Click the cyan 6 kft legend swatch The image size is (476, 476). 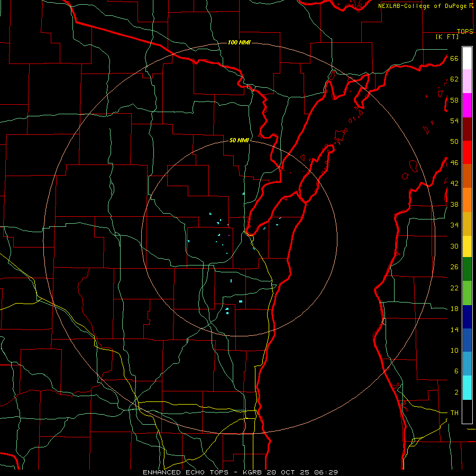467,388
